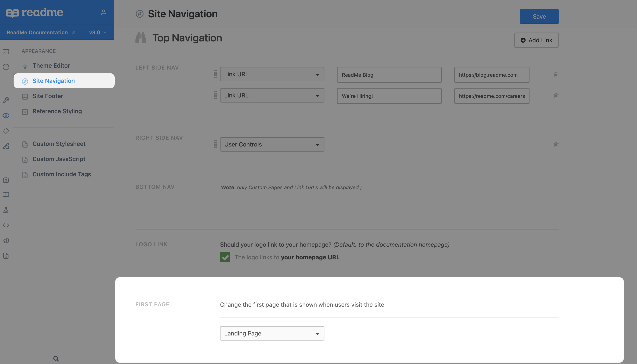Open the flask icon in left rail

click(x=6, y=210)
